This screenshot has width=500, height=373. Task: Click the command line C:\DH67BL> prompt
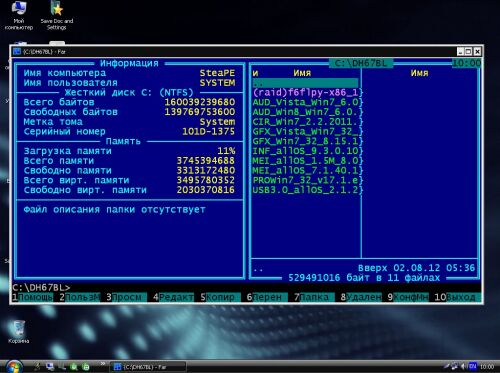coord(41,287)
